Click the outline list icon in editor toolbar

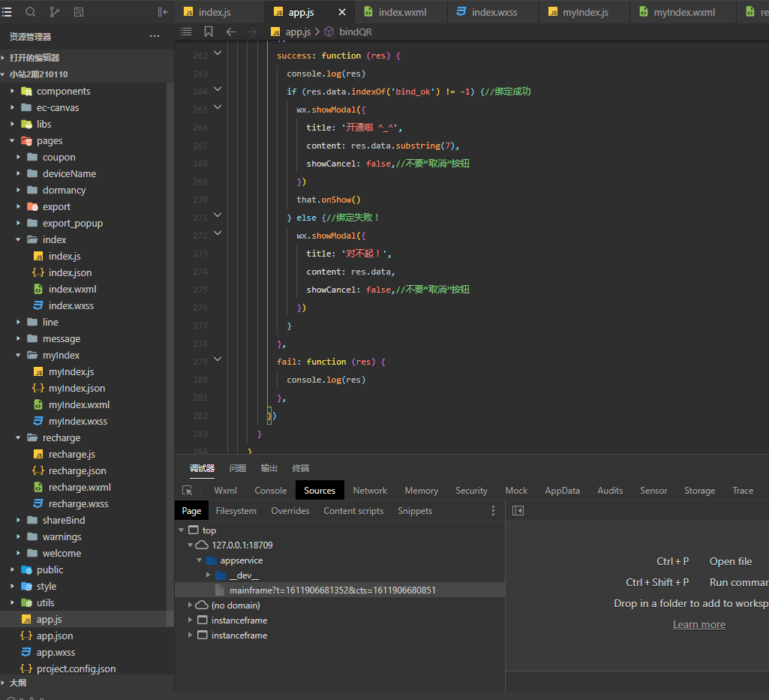coord(186,32)
